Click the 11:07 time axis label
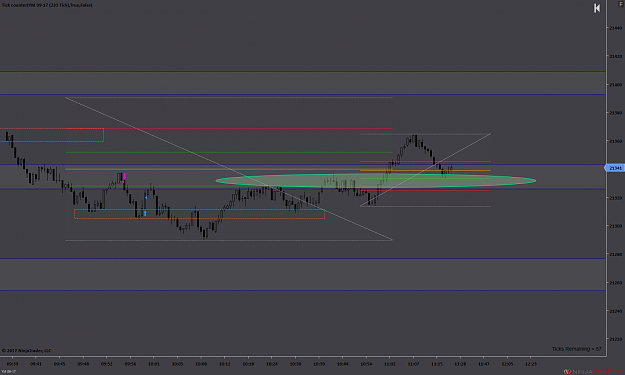 (413, 364)
